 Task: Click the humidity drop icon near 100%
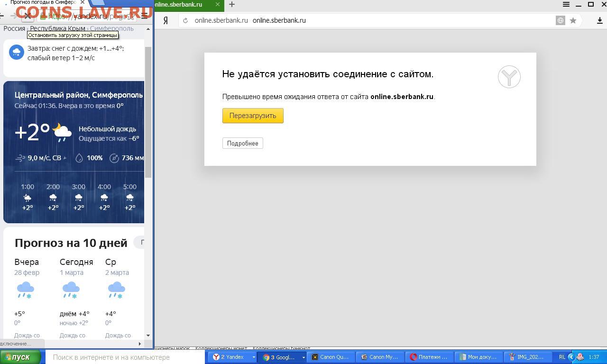(79, 158)
